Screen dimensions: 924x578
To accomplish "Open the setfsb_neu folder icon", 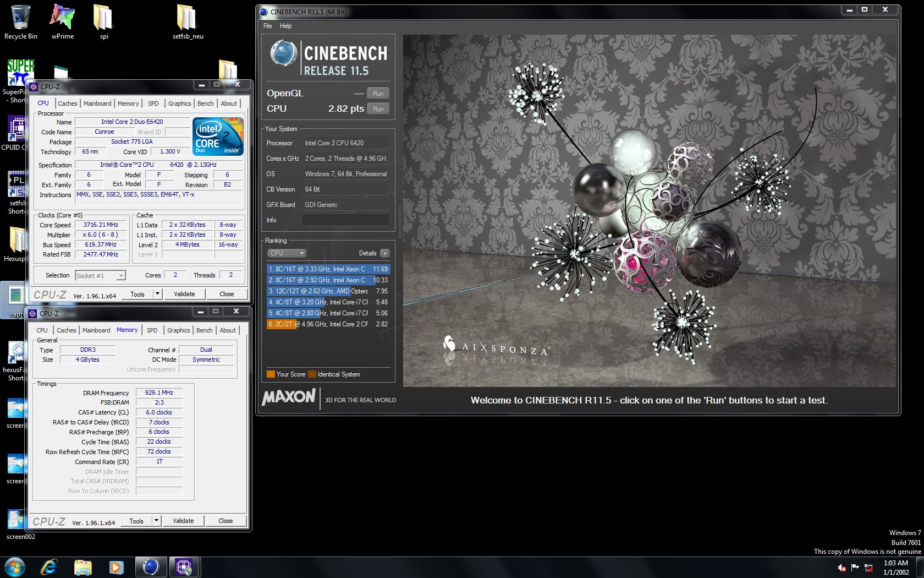I will pos(188,22).
